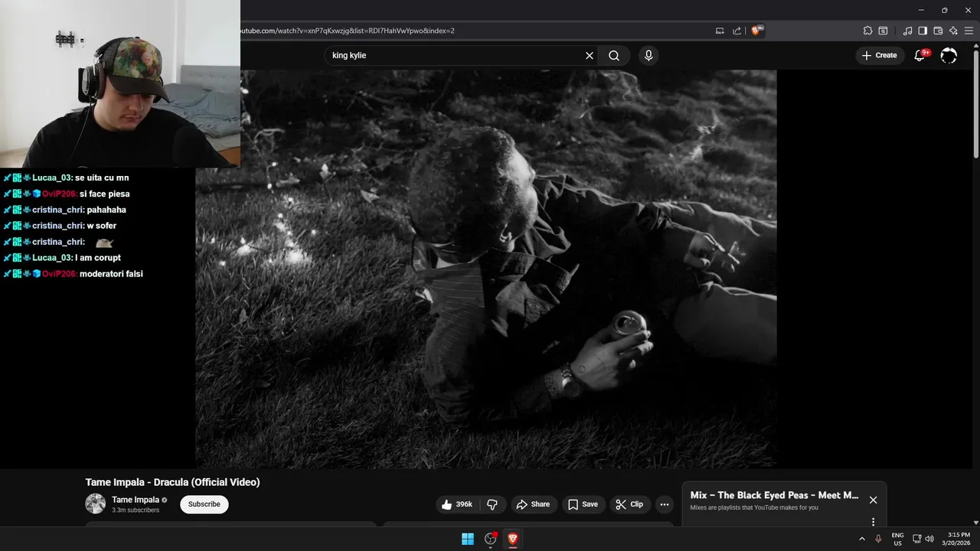Image resolution: width=980 pixels, height=551 pixels.
Task: Click the install/cast screen icon in the address bar
Action: coord(720,31)
